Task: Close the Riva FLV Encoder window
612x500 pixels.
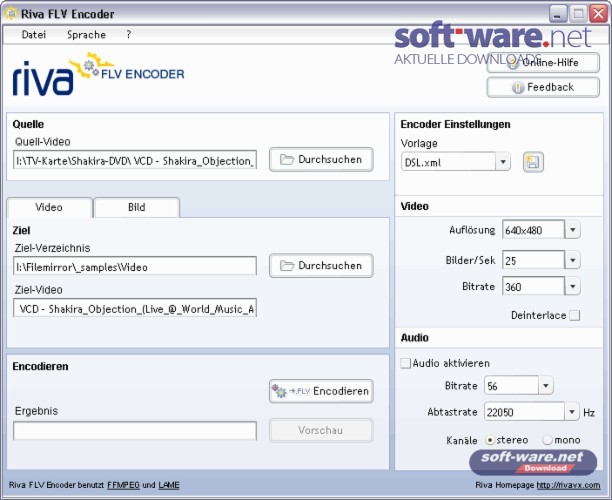Action: (x=599, y=14)
